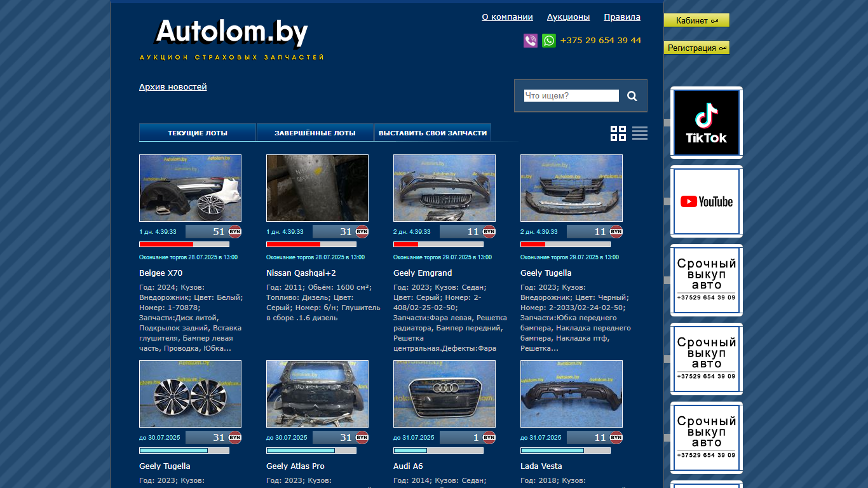Viewport: 868px width, 488px height.
Task: Open Lada Vesta lot title
Action: pos(541,466)
